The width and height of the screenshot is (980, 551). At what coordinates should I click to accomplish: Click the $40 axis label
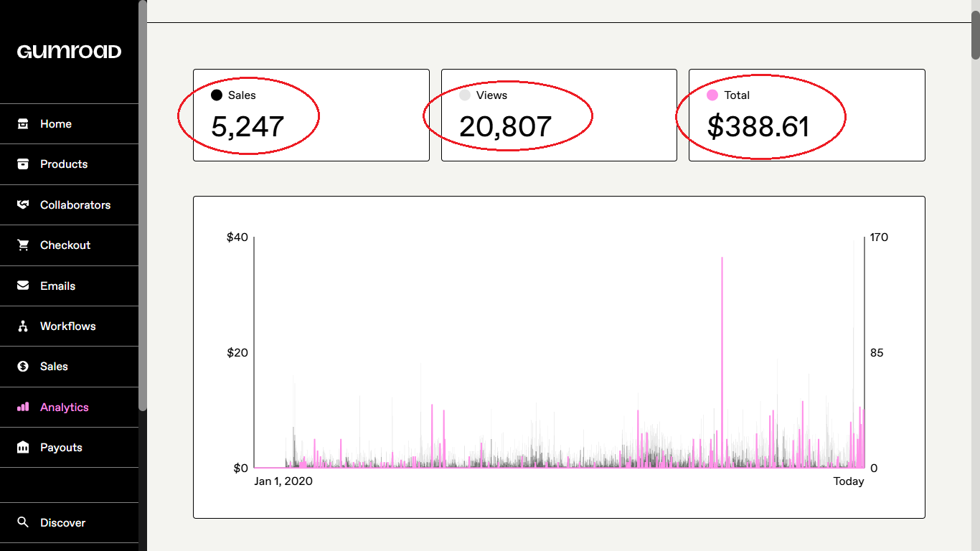[x=237, y=237]
